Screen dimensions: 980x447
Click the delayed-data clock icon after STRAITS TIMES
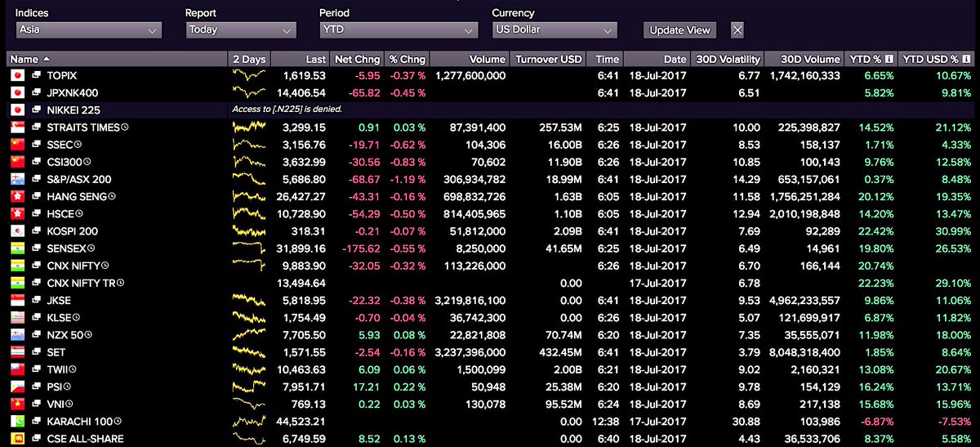coord(126,127)
